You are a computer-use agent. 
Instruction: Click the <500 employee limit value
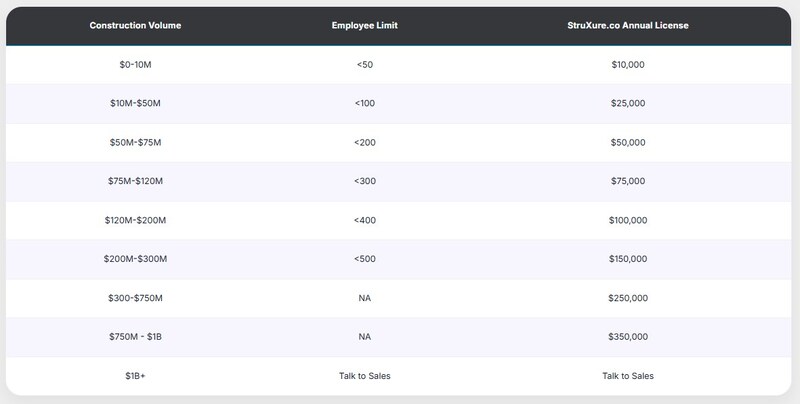tap(366, 259)
